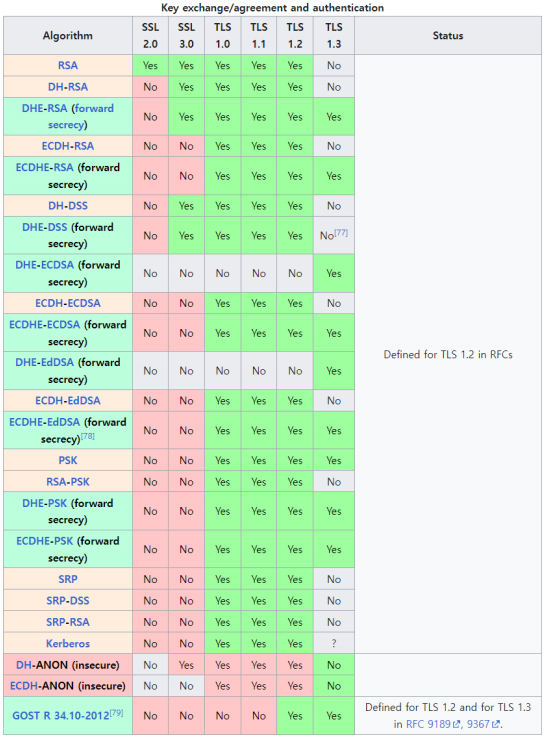
Task: Follow the forward secrecy link beside DHE-RSA
Action: point(81,117)
